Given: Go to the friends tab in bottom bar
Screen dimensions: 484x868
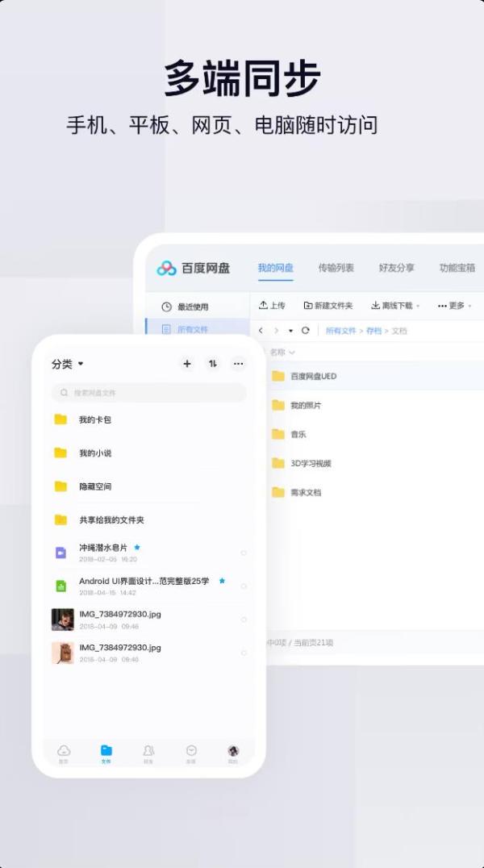Looking at the screenshot, I should tap(148, 753).
